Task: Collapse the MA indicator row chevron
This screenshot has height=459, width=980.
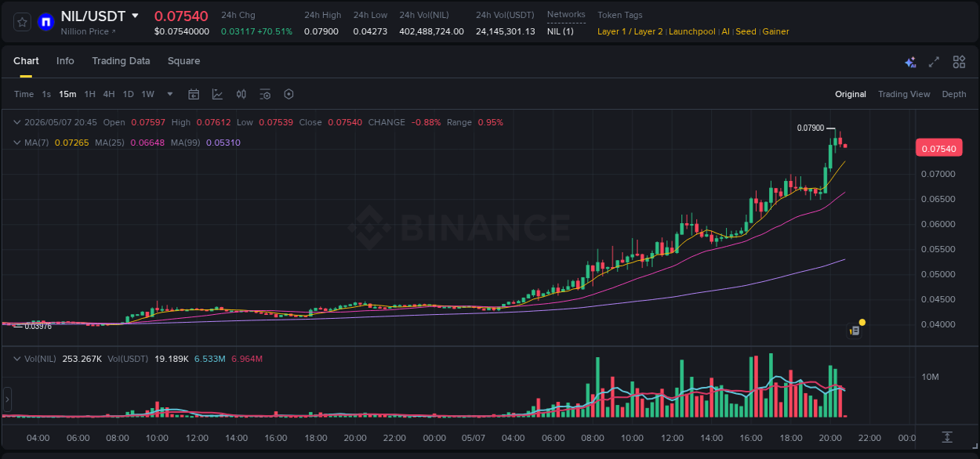Action: [x=16, y=143]
